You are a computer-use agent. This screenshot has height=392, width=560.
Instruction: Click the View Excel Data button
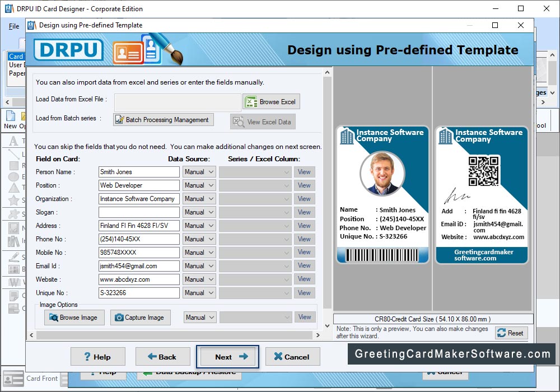click(263, 122)
